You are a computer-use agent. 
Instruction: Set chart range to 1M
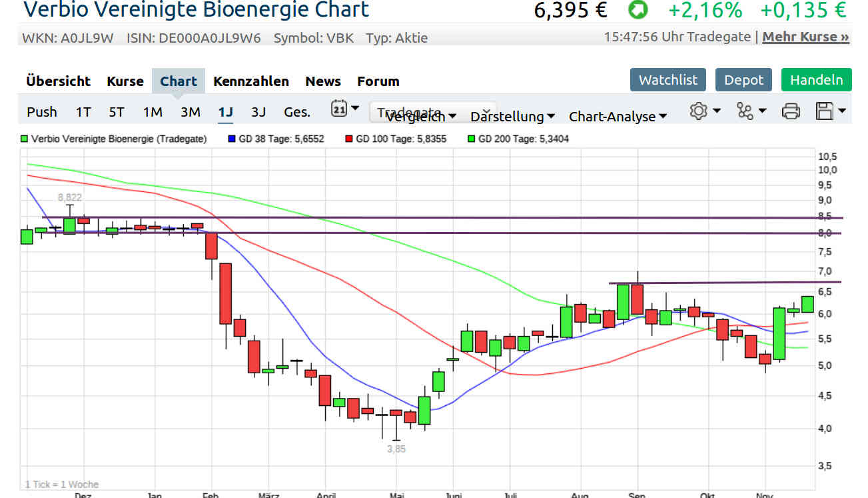(x=153, y=112)
